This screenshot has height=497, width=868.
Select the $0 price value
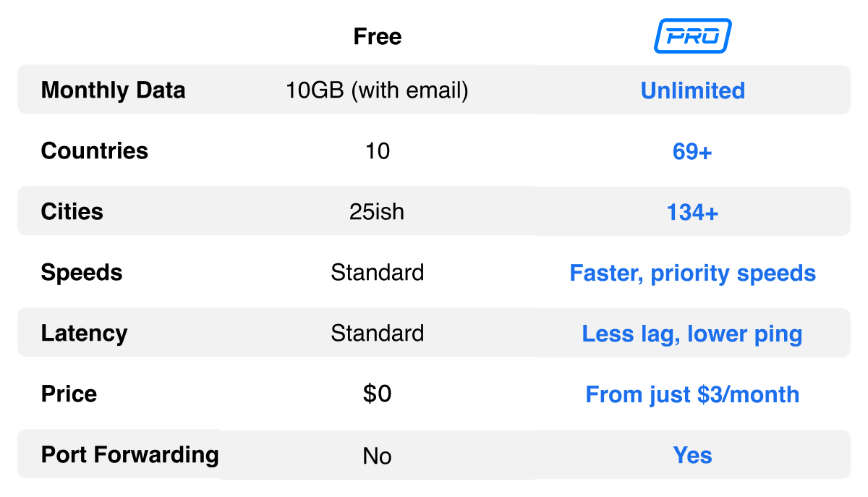(x=378, y=394)
